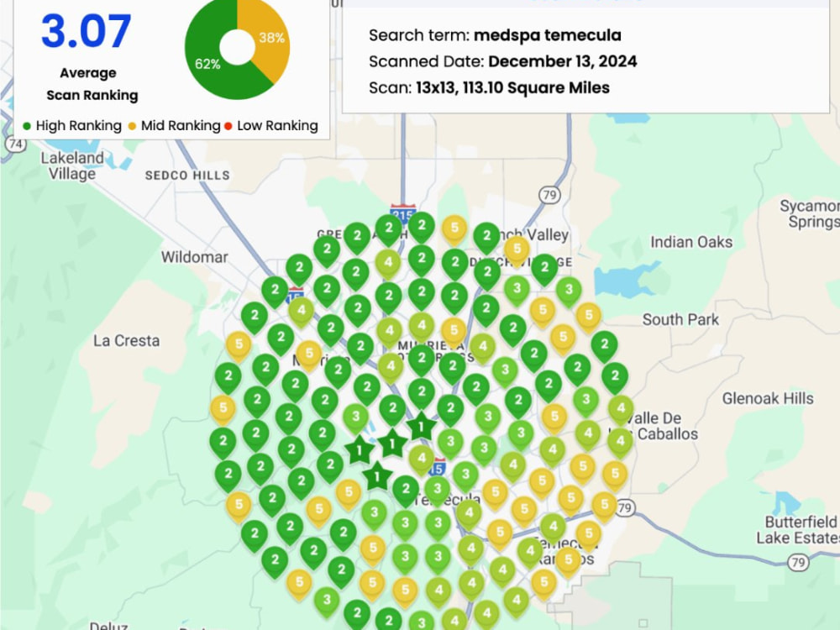Click the High Ranking legend text
Image resolution: width=840 pixels, height=630 pixels.
[x=79, y=126]
